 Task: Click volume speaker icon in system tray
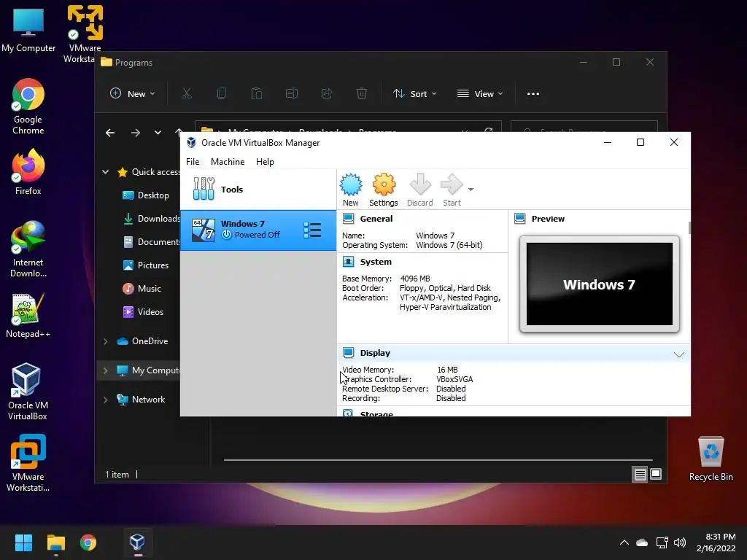pos(680,542)
